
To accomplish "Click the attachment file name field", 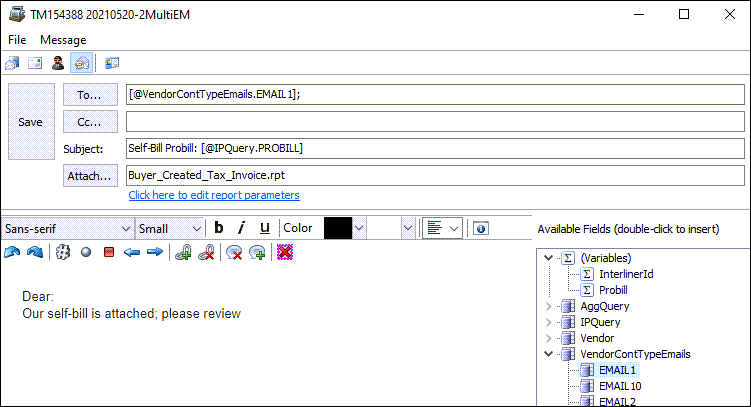I will 435,175.
